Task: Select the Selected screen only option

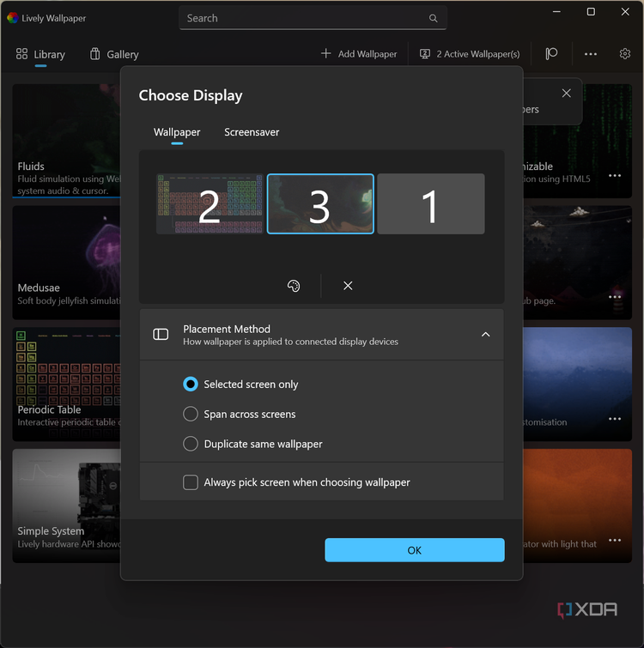Action: 240,385
